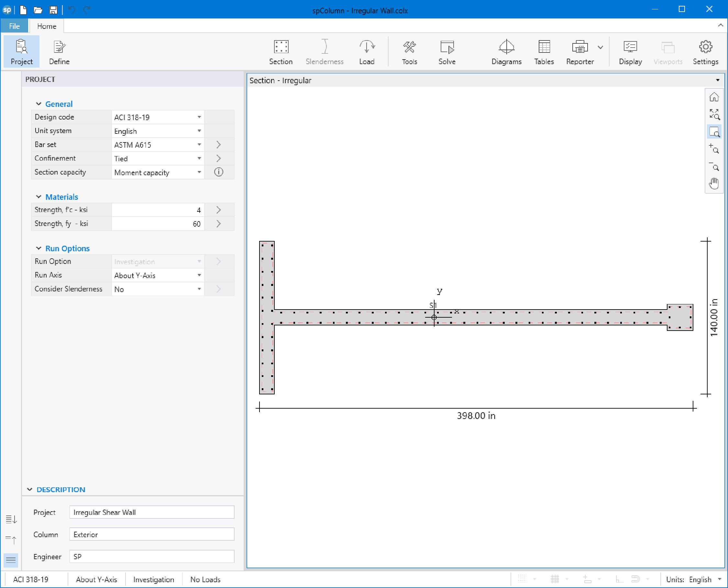Click the Project button in ribbon
The height and width of the screenshot is (588, 728).
click(x=21, y=52)
